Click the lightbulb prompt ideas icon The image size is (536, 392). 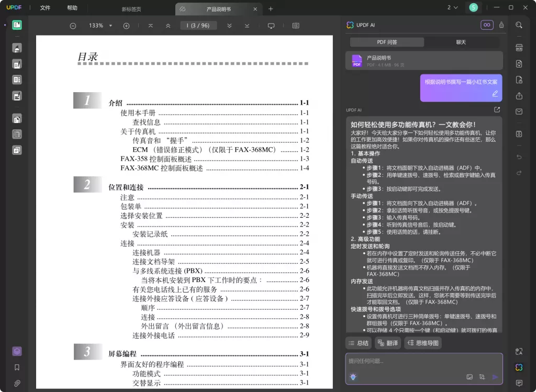tap(353, 377)
